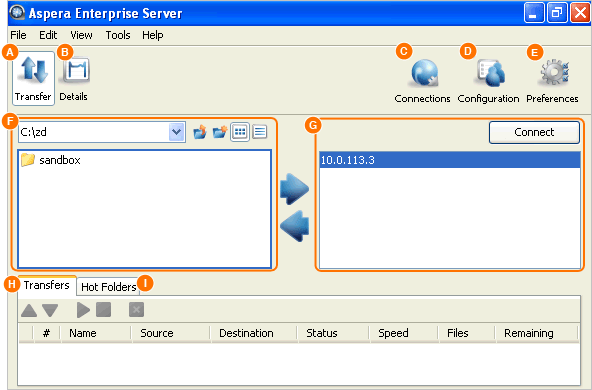Screen dimensions: 592x390
Task: Create a new folder in C:\zd
Action: coord(219,132)
